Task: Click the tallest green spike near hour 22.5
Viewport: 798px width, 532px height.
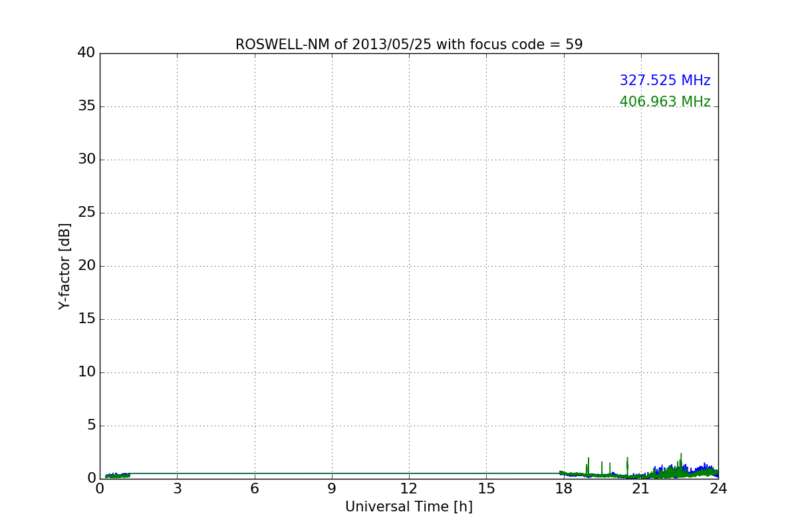Action: 681,464
